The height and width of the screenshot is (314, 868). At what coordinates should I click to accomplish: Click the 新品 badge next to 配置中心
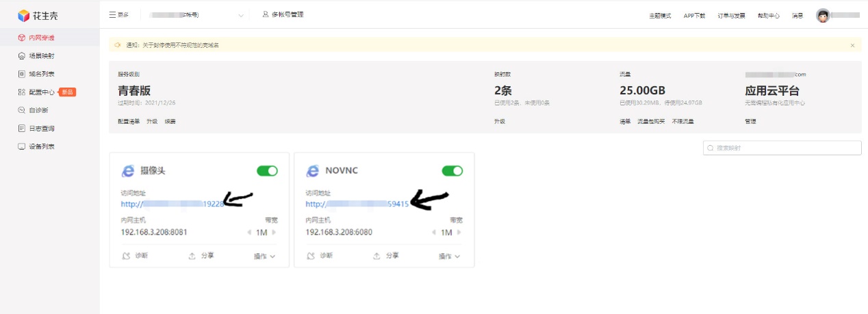coord(67,92)
